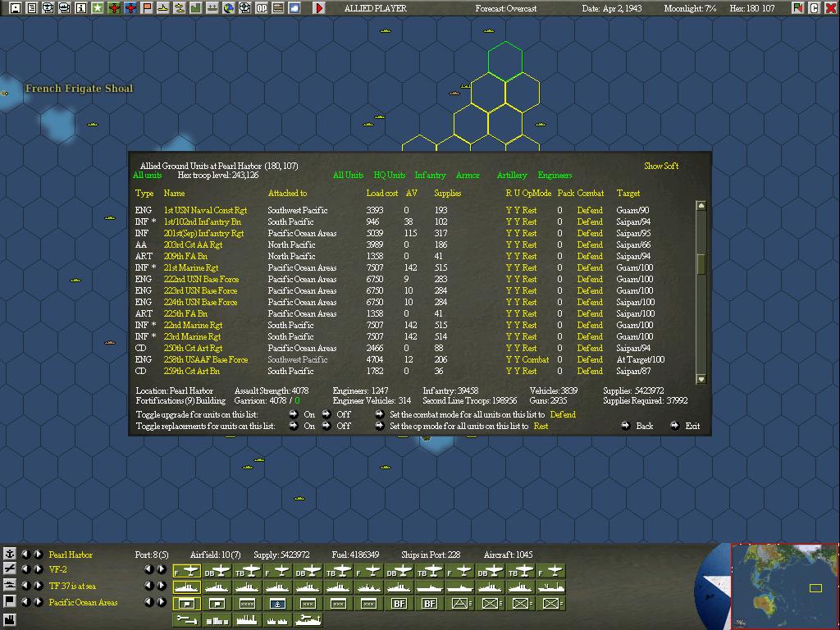Click the 'All units' link under title
The height and width of the screenshot is (630, 840).
[148, 176]
